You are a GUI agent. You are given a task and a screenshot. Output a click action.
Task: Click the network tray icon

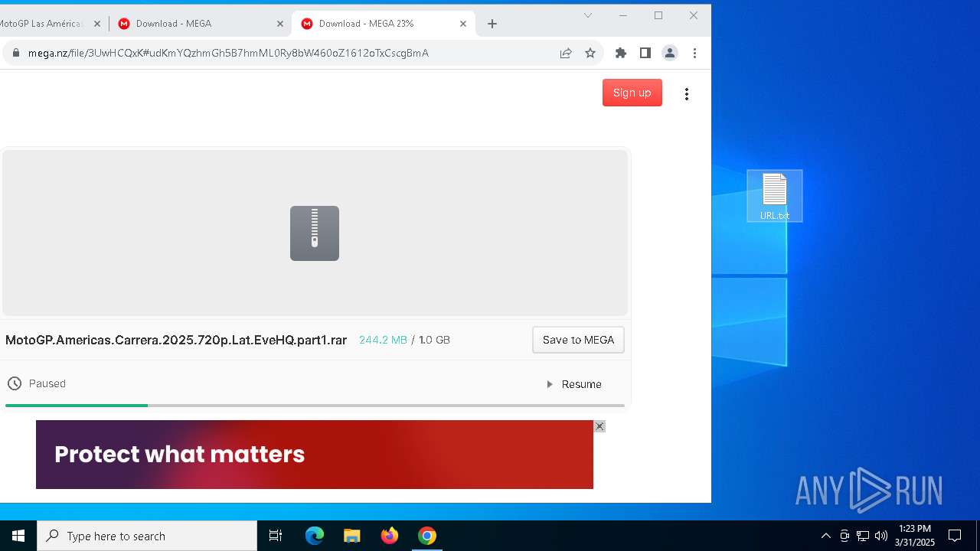(863, 536)
